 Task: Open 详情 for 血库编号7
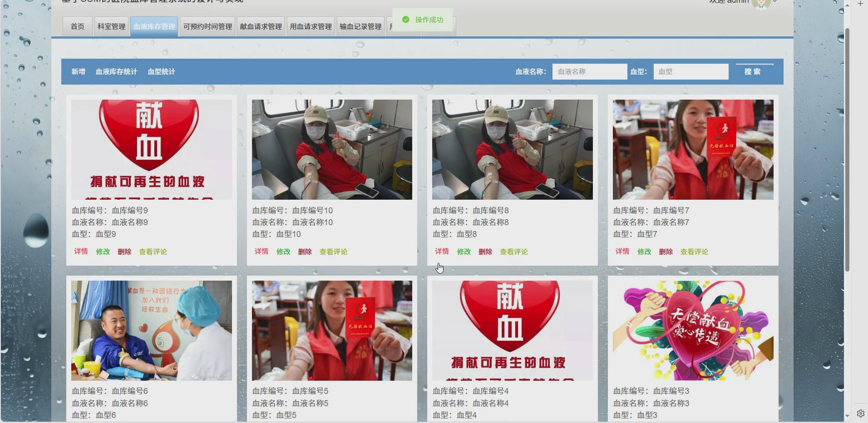(x=622, y=251)
